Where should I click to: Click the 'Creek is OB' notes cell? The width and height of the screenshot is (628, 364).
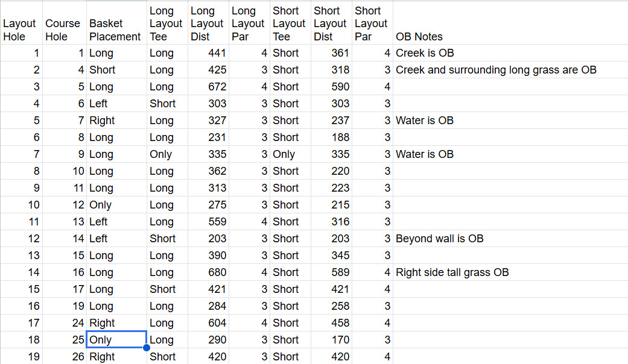(510, 53)
